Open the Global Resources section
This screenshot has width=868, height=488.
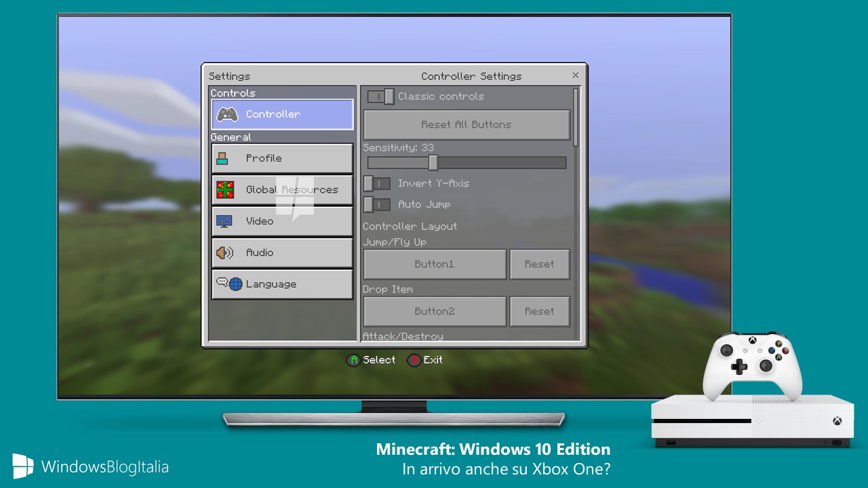[x=282, y=190]
